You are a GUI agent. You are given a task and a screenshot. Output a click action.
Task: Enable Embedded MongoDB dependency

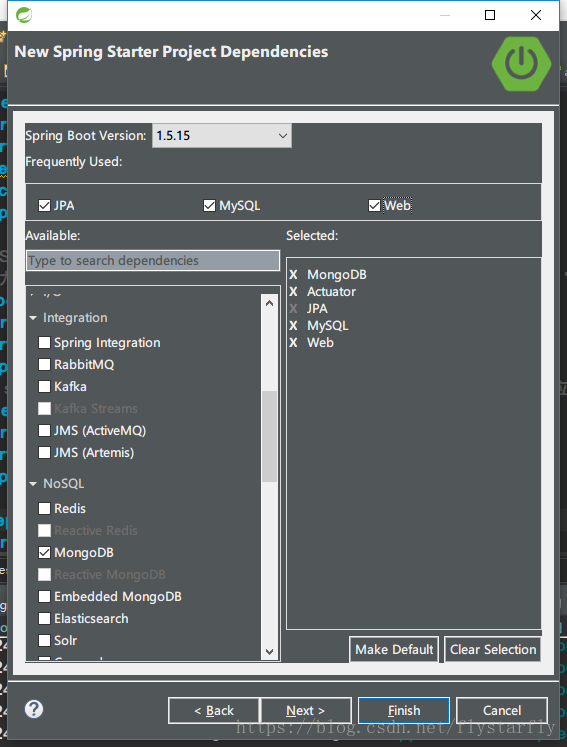point(44,596)
